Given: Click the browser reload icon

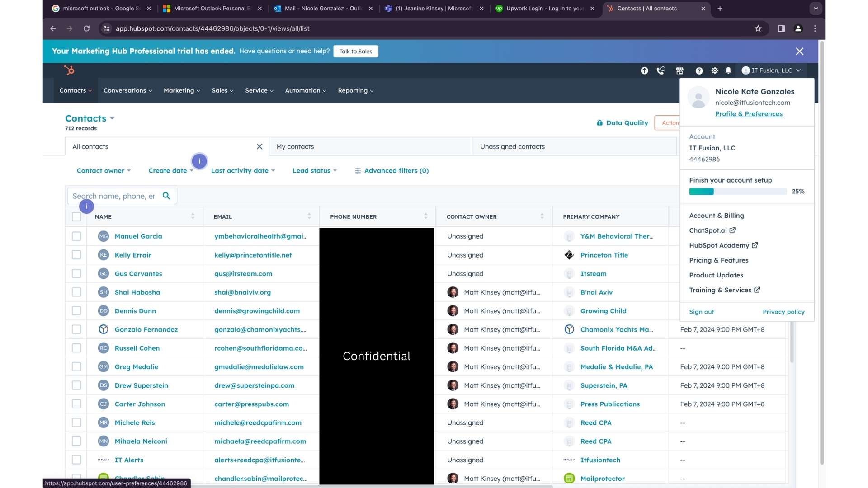Looking at the screenshot, I should [x=86, y=28].
